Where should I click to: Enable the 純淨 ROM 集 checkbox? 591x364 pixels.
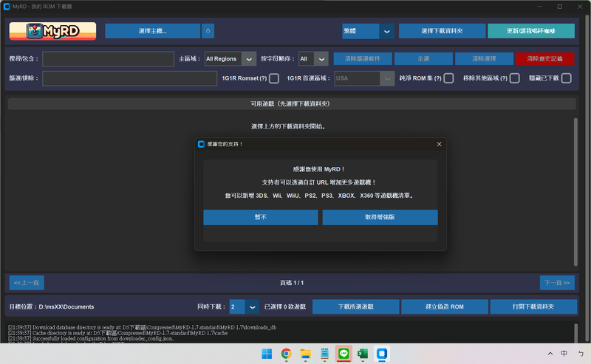click(x=448, y=78)
